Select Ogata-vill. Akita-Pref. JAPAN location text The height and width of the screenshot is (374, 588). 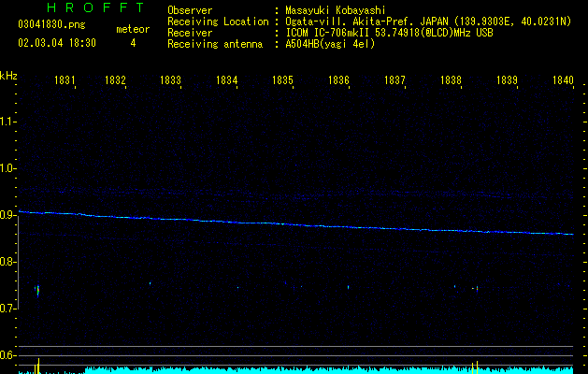click(367, 22)
